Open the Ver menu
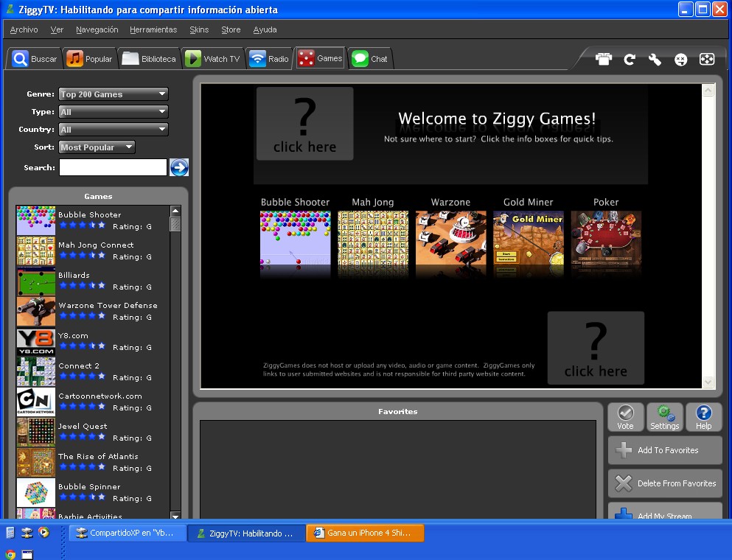The height and width of the screenshot is (560, 732). pyautogui.click(x=57, y=29)
